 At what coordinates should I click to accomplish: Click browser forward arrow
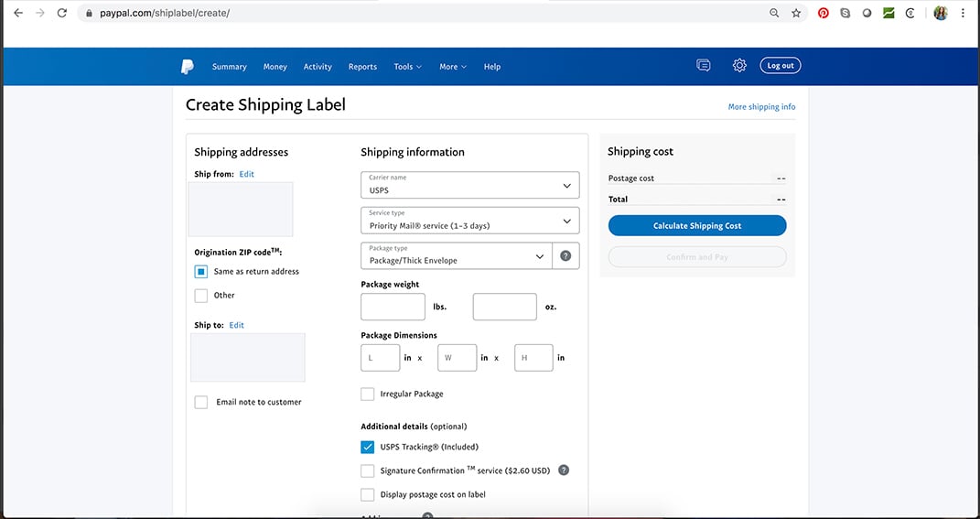[x=40, y=13]
